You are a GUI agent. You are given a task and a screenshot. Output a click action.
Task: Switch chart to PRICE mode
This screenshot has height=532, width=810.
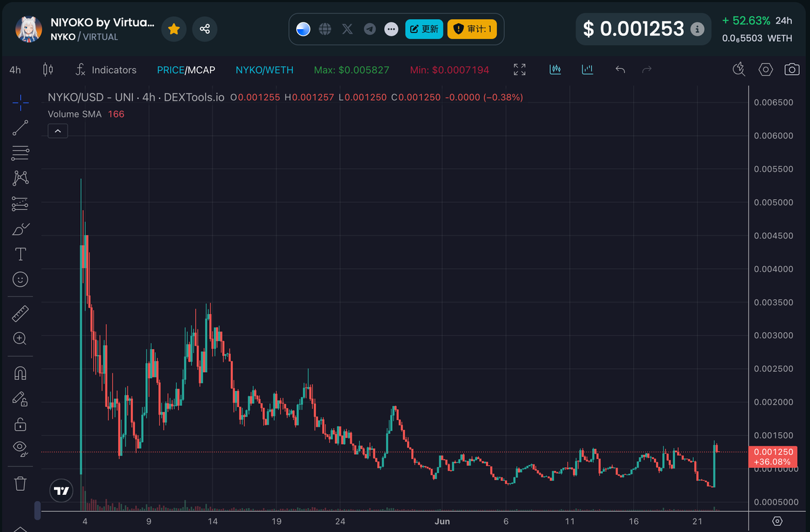click(x=170, y=70)
